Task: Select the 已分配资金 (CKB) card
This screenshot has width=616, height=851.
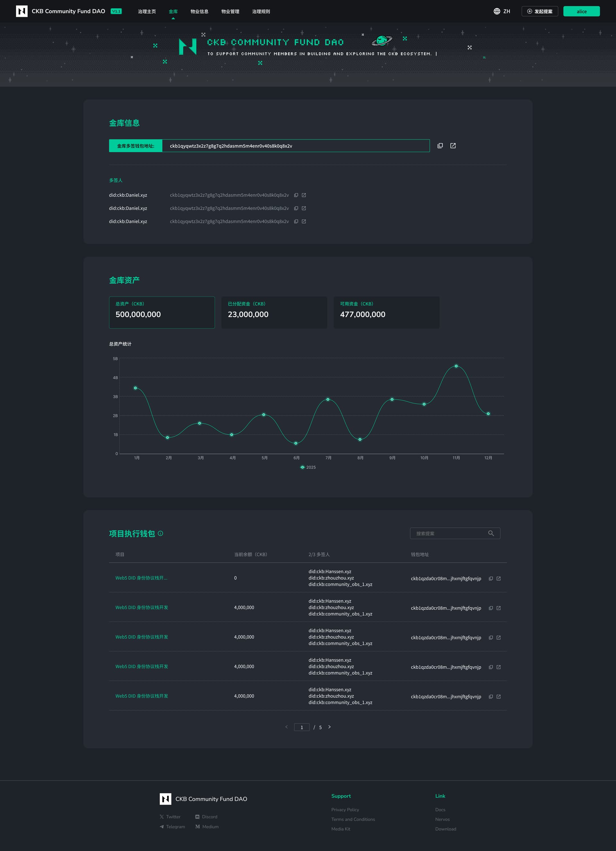Action: click(274, 312)
